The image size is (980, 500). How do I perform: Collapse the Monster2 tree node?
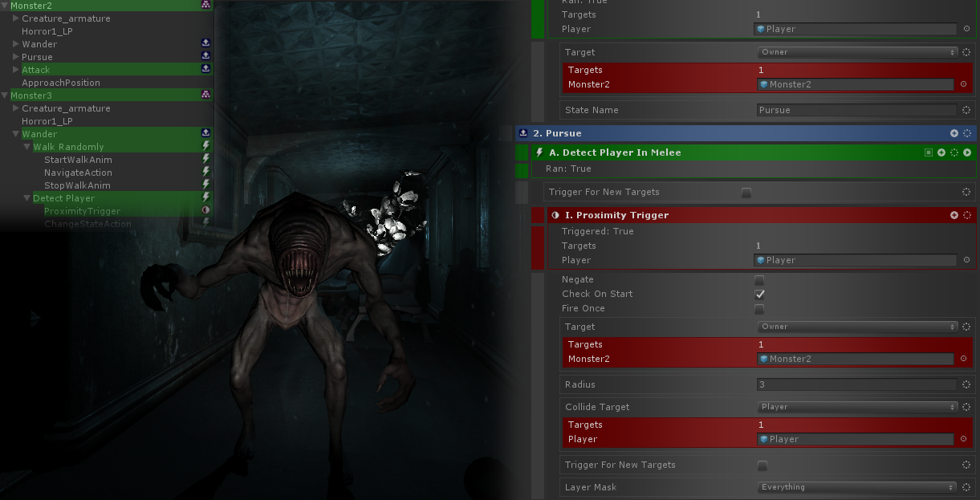5,6
